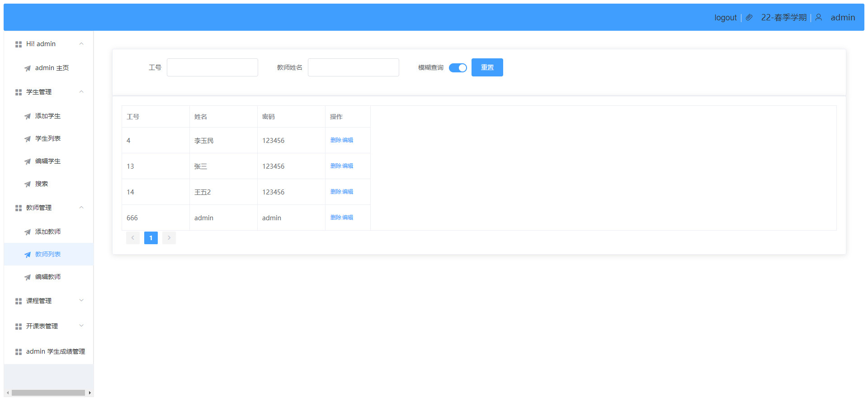
Task: Open the 编辑教师 menu item
Action: coord(49,277)
